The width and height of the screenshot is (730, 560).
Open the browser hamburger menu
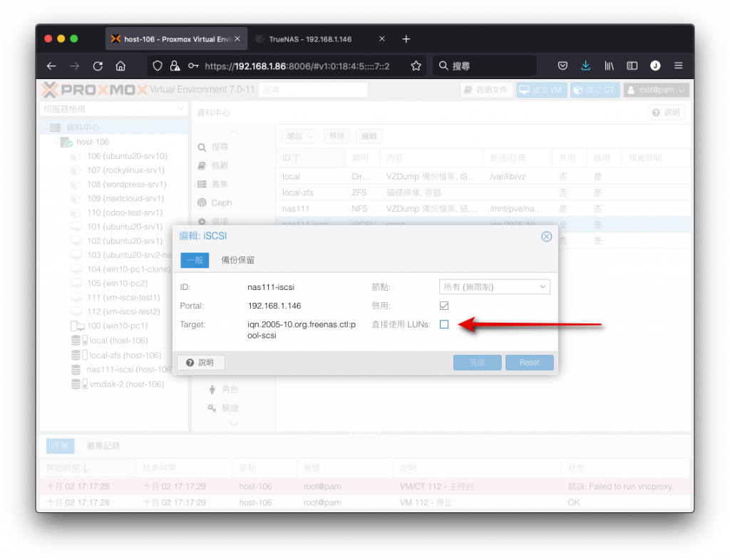679,66
